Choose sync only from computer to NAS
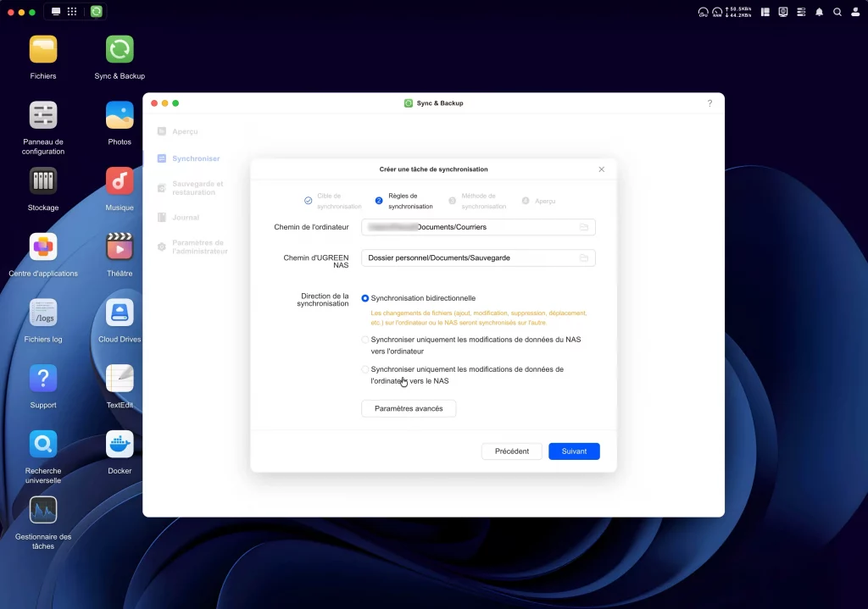This screenshot has height=609, width=868. (365, 369)
